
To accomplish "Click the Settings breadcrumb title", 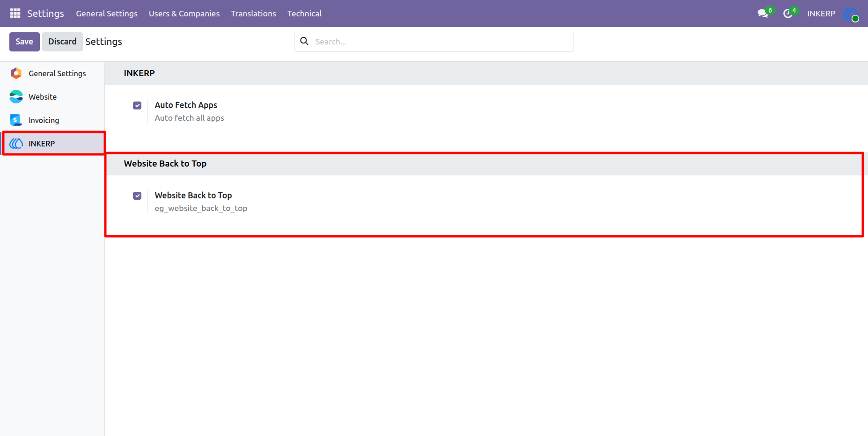I will point(103,42).
